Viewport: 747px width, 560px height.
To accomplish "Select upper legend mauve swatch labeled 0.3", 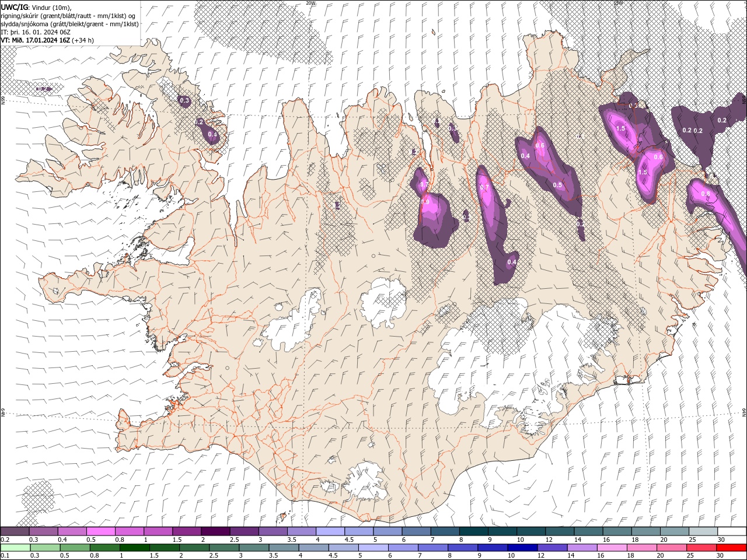I will (43, 531).
